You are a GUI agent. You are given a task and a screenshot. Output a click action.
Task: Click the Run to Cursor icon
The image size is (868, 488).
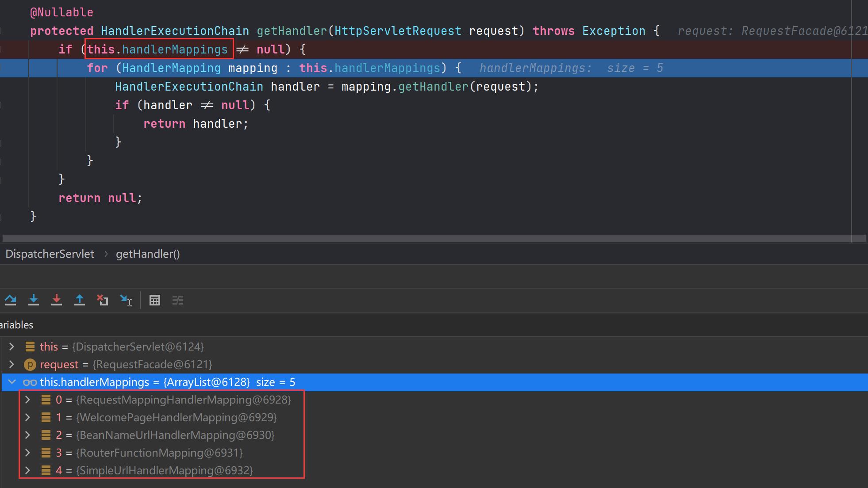coord(126,301)
